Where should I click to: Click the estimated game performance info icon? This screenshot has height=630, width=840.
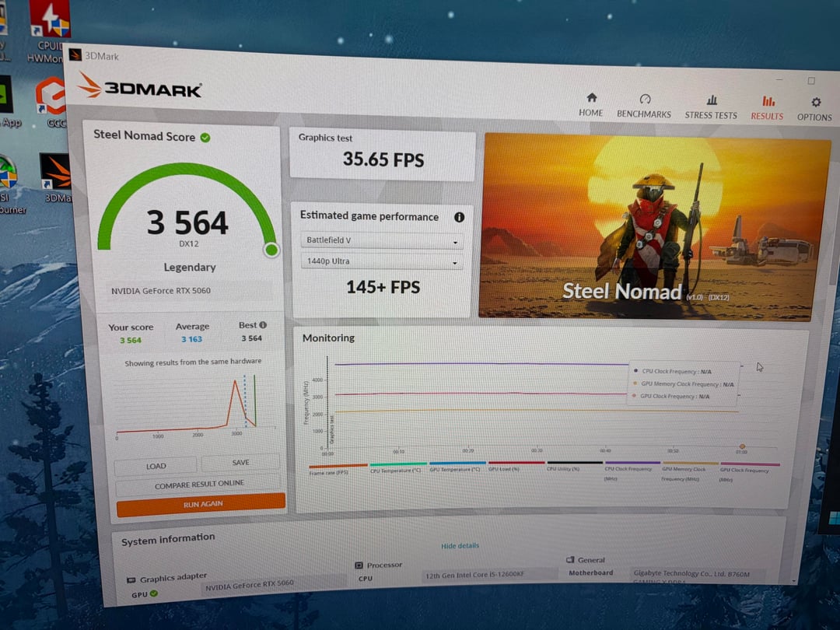coord(459,218)
